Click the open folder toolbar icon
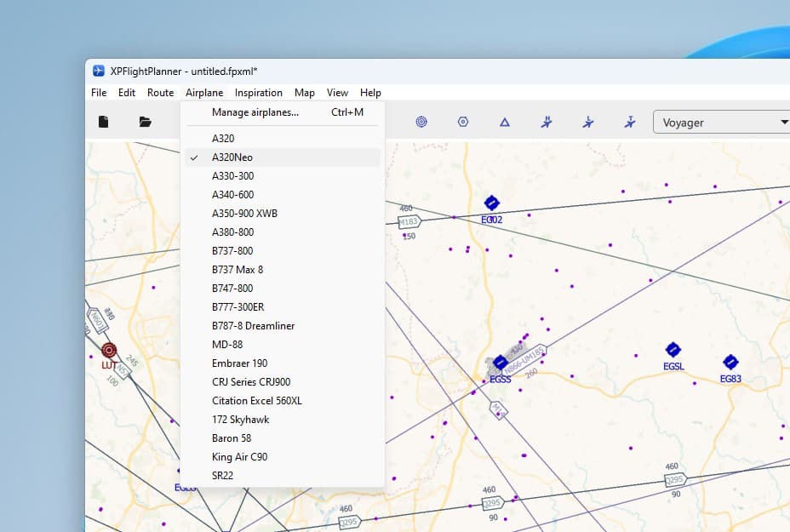This screenshot has width=790, height=532. [x=145, y=122]
